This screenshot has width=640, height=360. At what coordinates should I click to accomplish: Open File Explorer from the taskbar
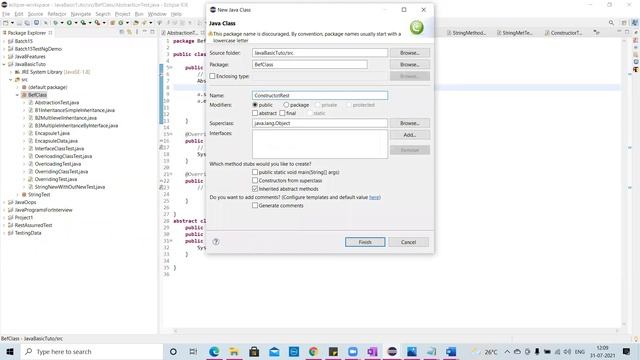point(234,351)
